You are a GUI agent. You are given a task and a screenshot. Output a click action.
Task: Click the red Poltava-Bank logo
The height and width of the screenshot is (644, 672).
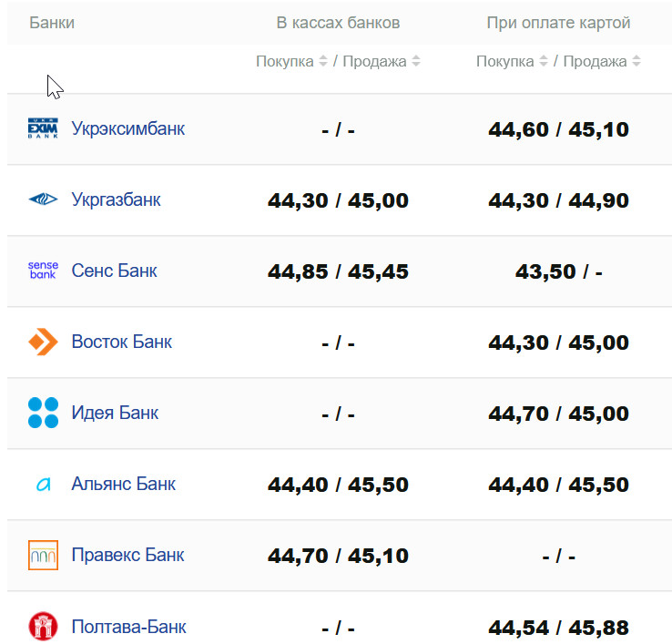point(43,627)
